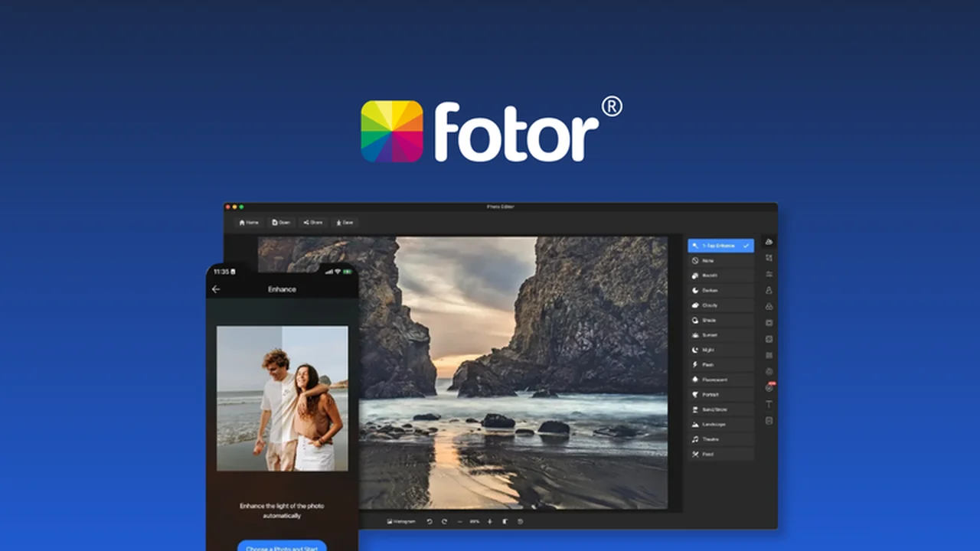Click the couple photo preview on the phone

point(282,398)
